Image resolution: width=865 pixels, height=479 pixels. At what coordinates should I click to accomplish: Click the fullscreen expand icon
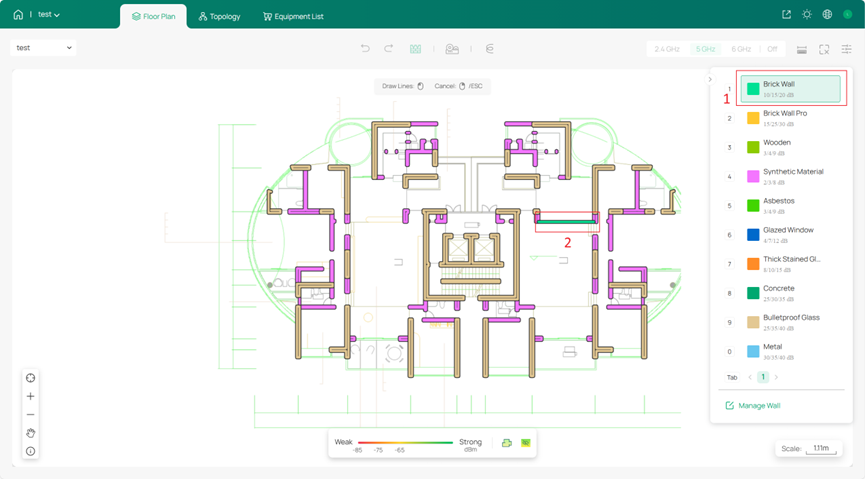pos(824,50)
